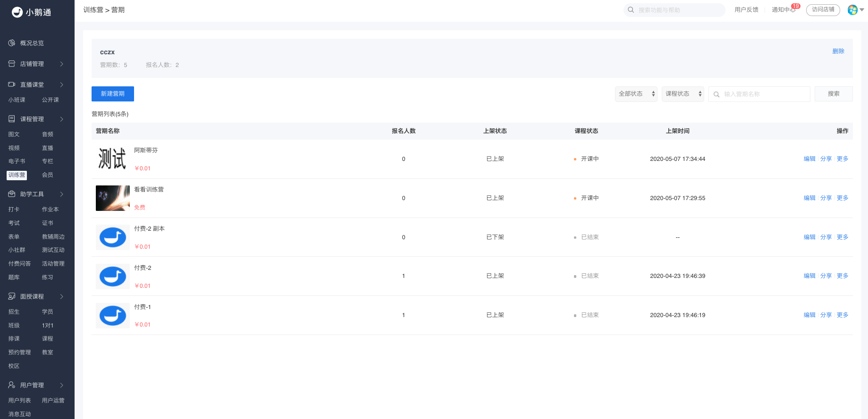This screenshot has height=419, width=868.
Task: Open 作业本 in the sidebar
Action: click(x=51, y=209)
